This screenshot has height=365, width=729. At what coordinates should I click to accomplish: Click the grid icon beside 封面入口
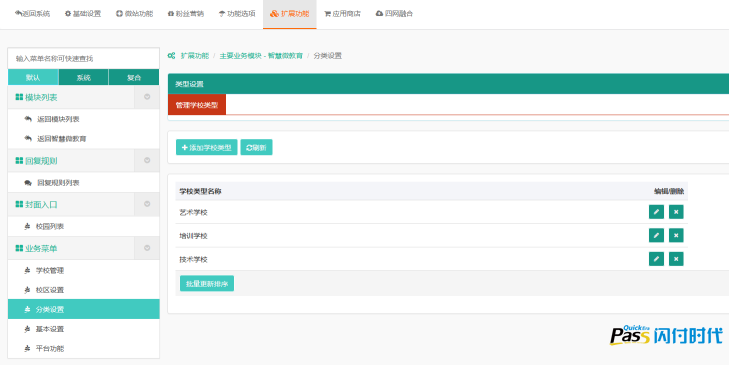[x=19, y=204]
